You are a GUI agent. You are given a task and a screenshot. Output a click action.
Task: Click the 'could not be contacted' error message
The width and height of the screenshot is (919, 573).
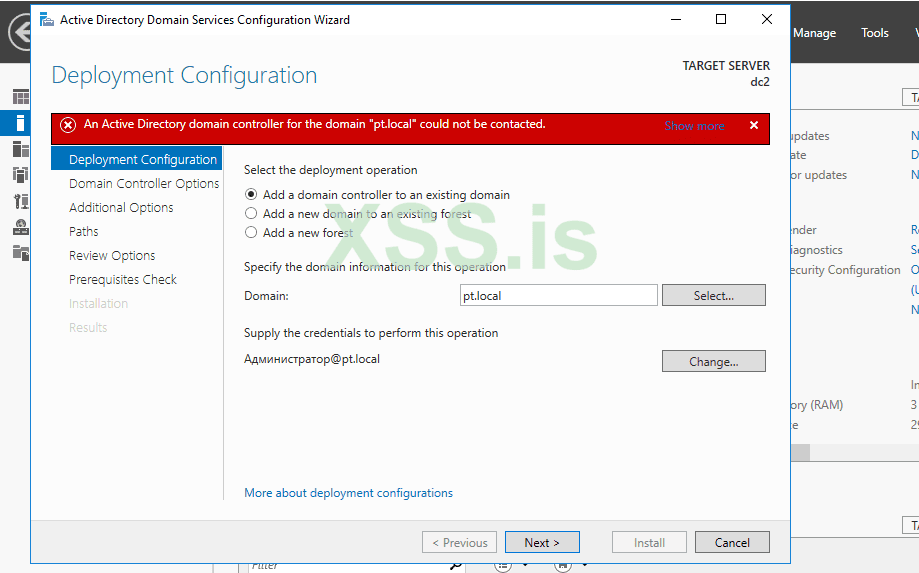coord(315,124)
